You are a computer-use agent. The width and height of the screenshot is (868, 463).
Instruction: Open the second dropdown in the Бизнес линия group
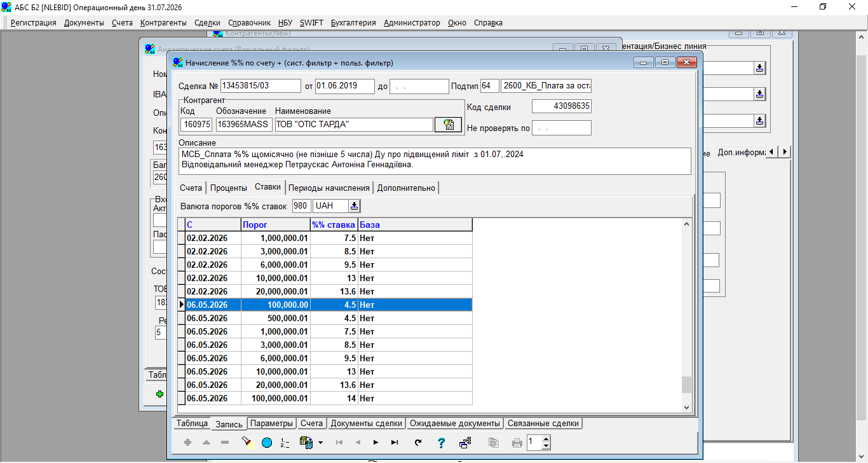tap(759, 94)
